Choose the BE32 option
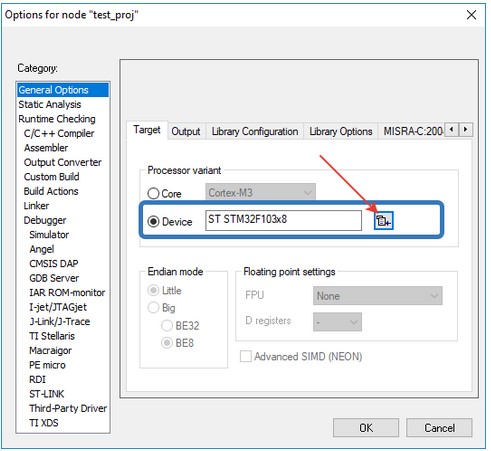491x451 pixels. 167,325
